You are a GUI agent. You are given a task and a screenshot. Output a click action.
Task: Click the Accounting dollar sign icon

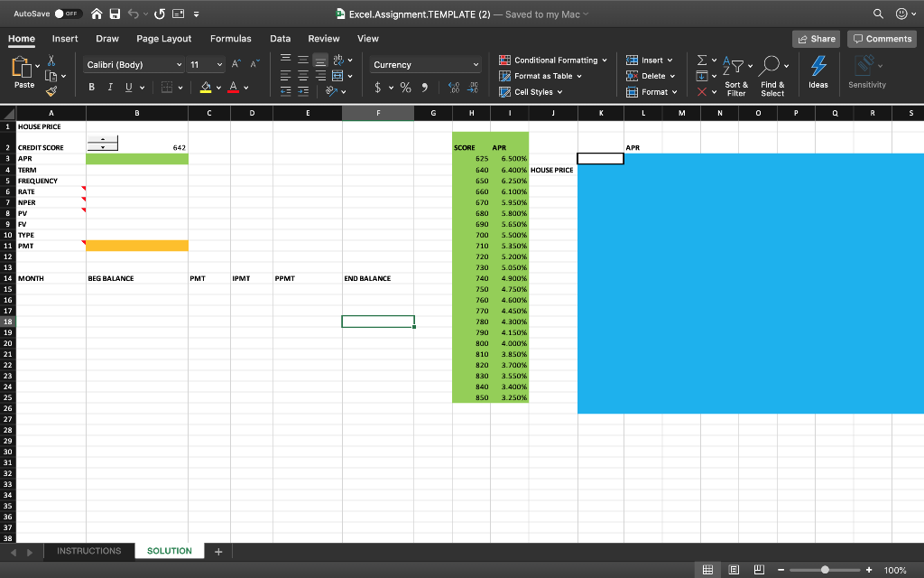378,88
